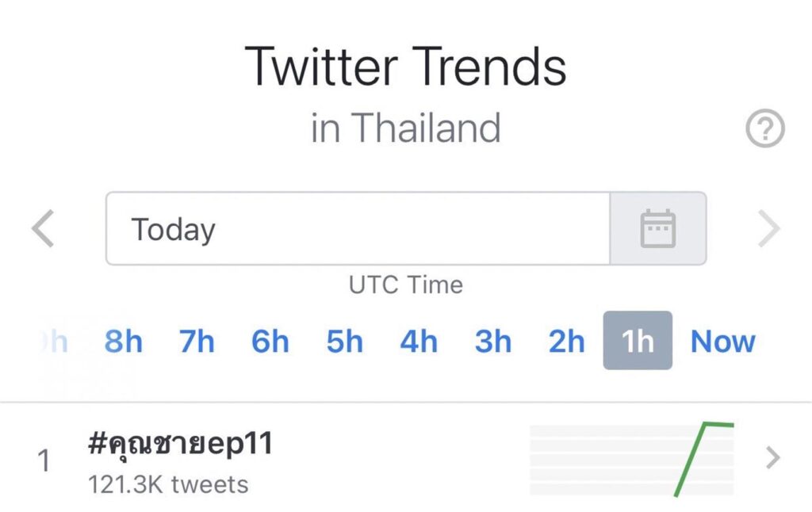This screenshot has height=512, width=812.
Task: Open the help question mark icon
Action: pyautogui.click(x=765, y=129)
